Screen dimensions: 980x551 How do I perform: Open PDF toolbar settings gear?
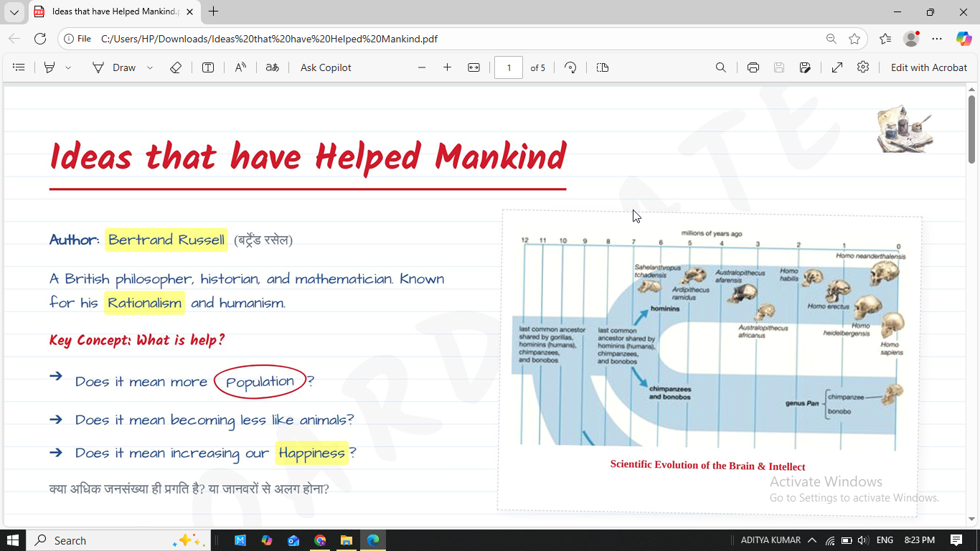863,67
